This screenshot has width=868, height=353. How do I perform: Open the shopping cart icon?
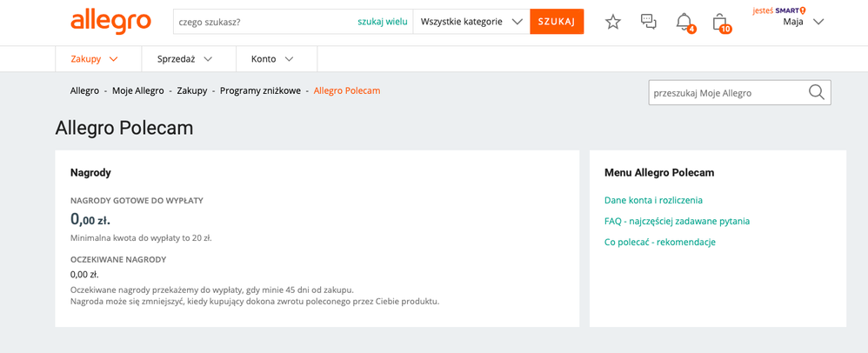click(719, 22)
